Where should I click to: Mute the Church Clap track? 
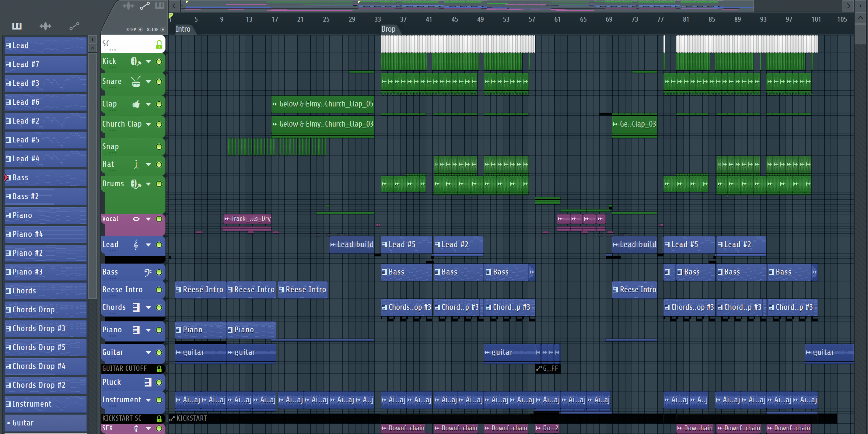click(x=159, y=124)
